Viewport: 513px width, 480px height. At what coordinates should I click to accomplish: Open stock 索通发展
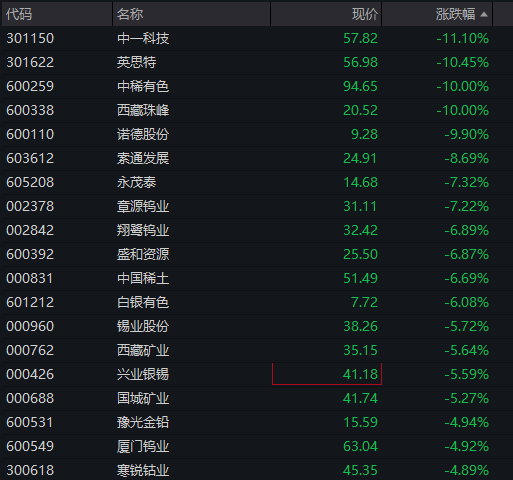coord(143,158)
